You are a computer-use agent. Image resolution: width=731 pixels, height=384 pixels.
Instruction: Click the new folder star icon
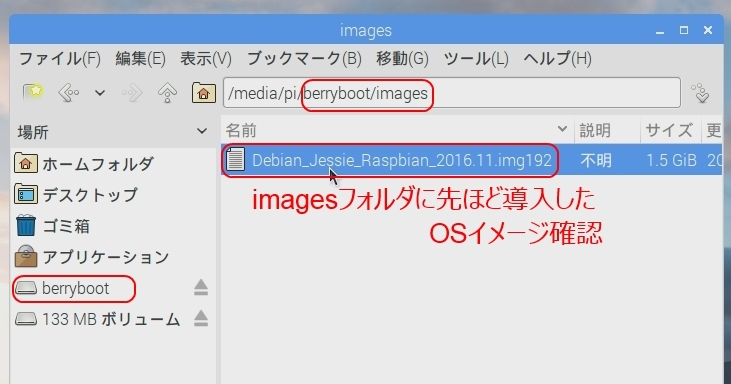coord(33,93)
